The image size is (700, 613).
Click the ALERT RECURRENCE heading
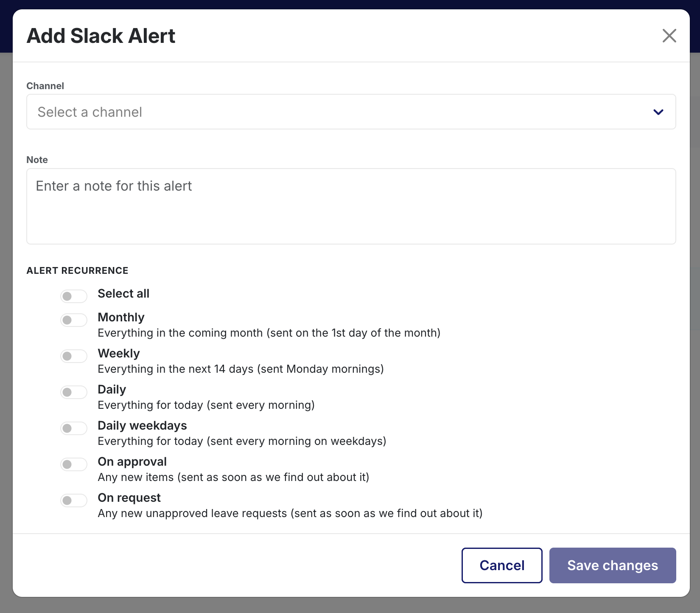point(77,270)
